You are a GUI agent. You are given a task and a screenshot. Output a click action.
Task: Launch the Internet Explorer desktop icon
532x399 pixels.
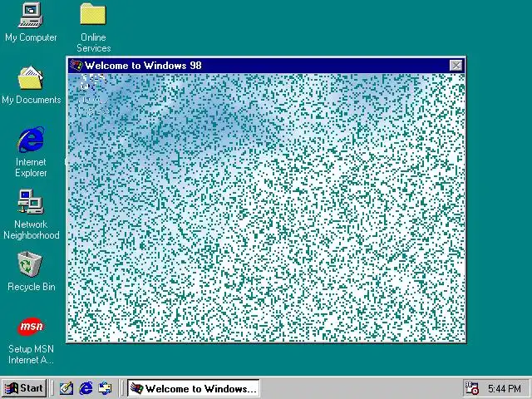click(31, 140)
